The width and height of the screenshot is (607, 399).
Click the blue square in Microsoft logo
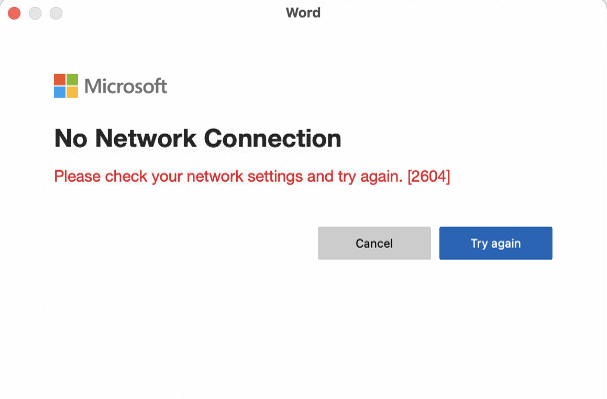pos(60,92)
